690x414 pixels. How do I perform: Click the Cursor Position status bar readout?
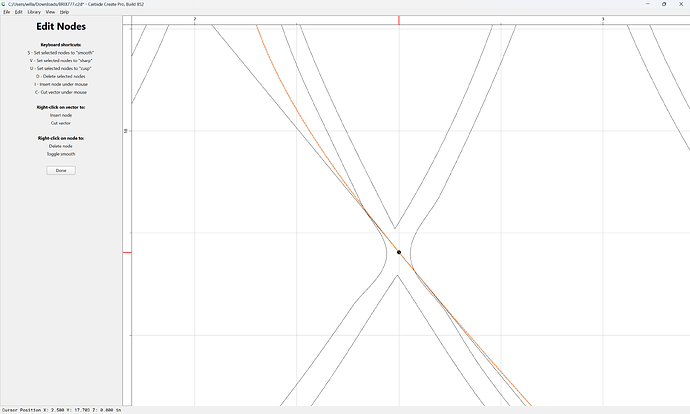(x=62, y=410)
